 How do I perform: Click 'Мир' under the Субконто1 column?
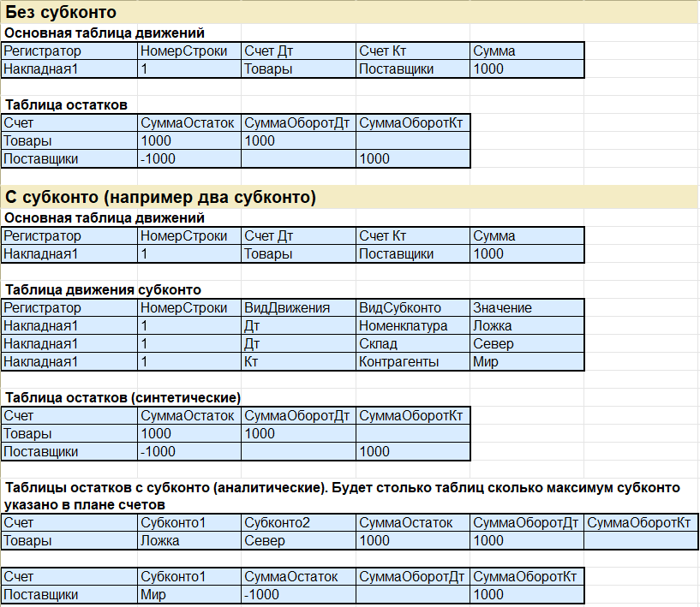point(188,594)
